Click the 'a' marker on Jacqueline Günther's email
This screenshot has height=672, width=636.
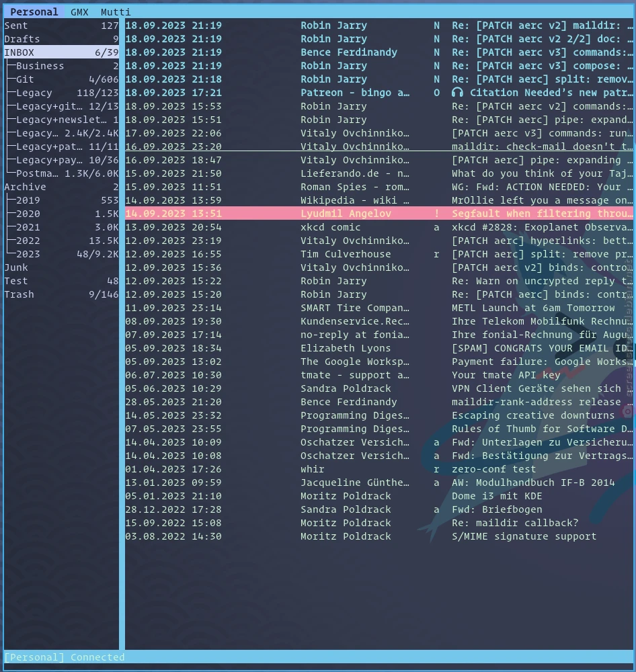[x=438, y=482]
